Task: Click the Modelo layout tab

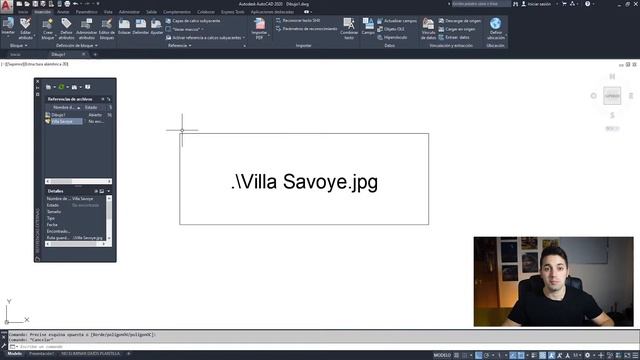Action: [x=15, y=353]
